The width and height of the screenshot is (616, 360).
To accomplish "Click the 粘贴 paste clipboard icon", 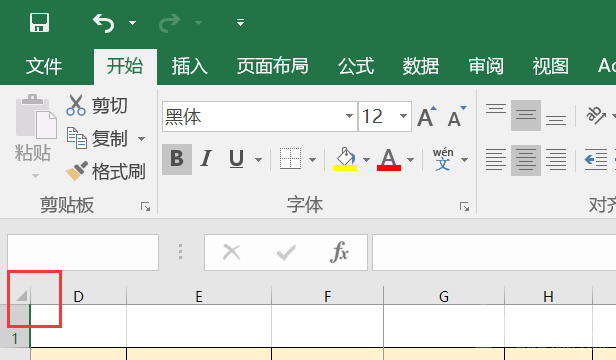I will point(36,117).
